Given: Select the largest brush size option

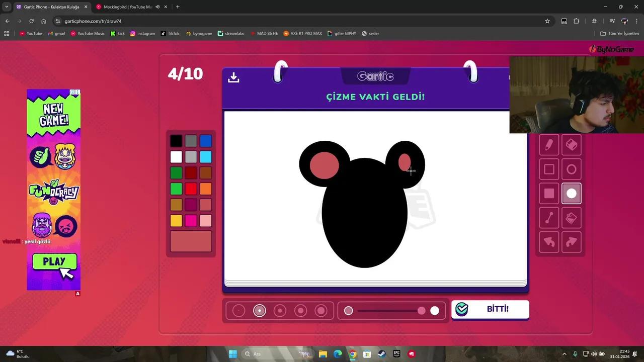Looking at the screenshot, I should tap(321, 310).
